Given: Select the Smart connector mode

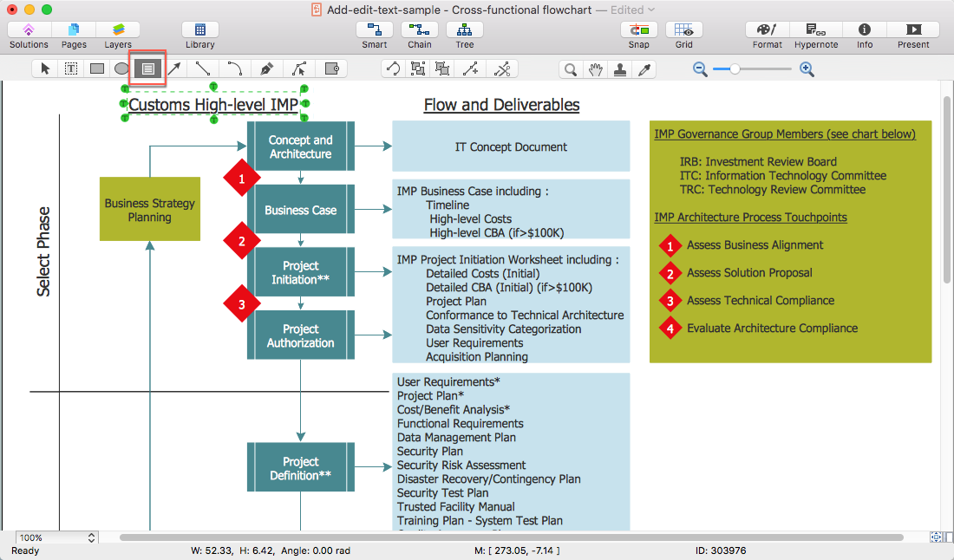Looking at the screenshot, I should tap(374, 36).
